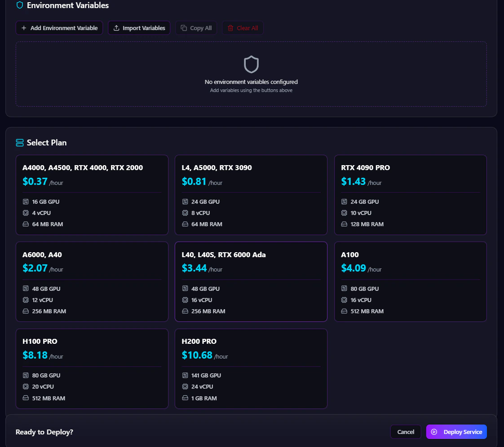Click the 16 vCPU text in A100 card

pyautogui.click(x=361, y=300)
